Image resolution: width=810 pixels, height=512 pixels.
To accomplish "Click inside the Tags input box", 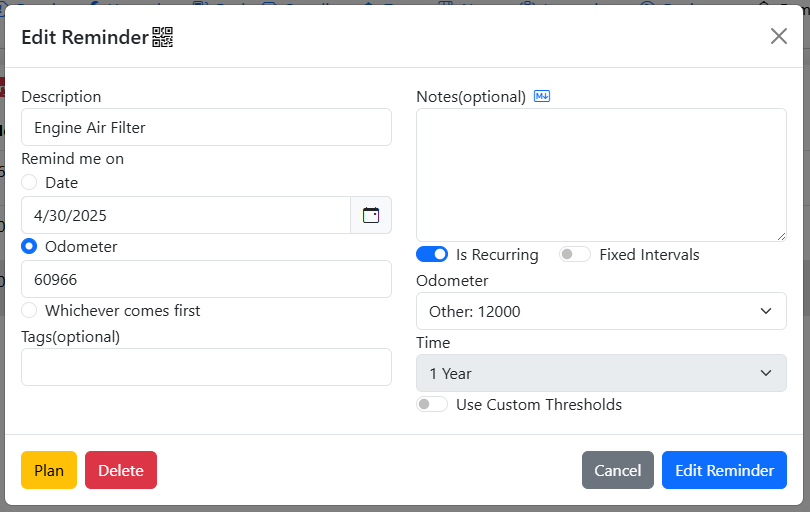I will [x=206, y=367].
